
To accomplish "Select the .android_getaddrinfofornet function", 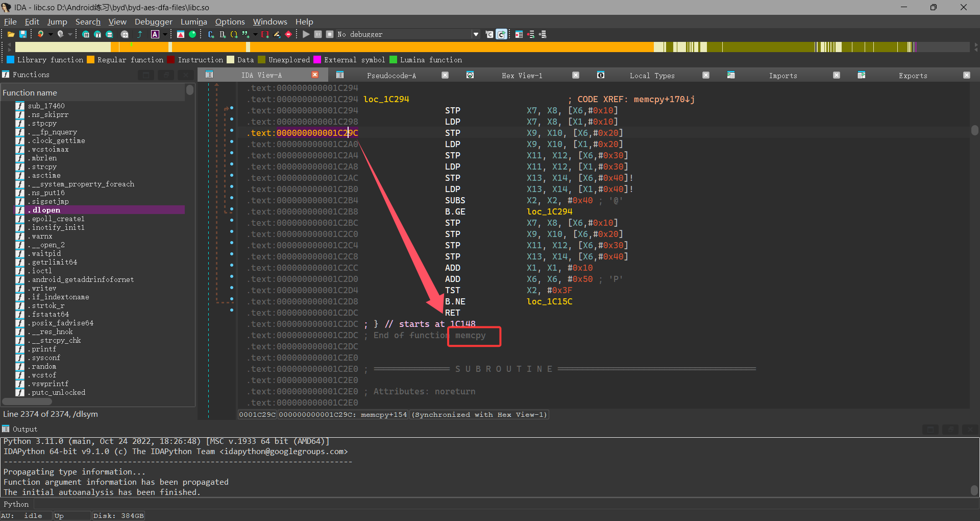I will click(x=100, y=279).
